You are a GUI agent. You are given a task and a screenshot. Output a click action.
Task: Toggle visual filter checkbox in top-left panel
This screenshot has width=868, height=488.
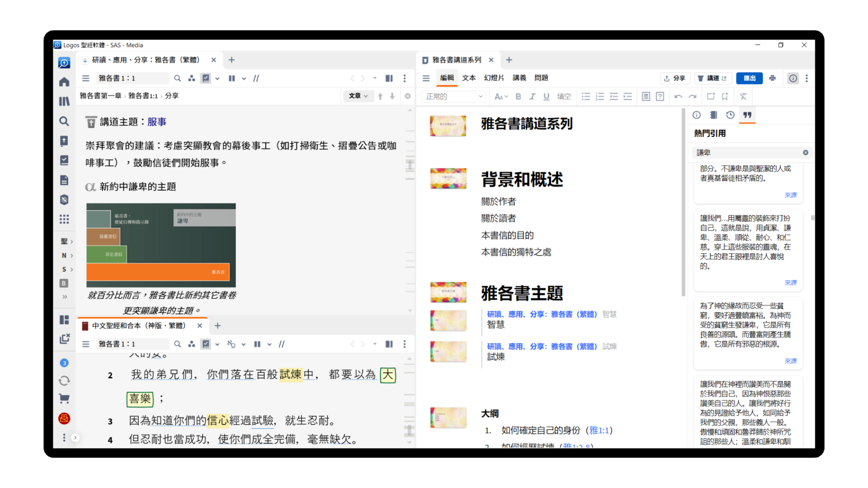(205, 78)
